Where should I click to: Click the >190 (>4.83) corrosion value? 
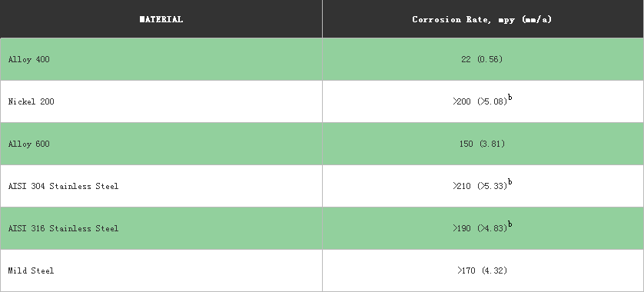pos(480,228)
